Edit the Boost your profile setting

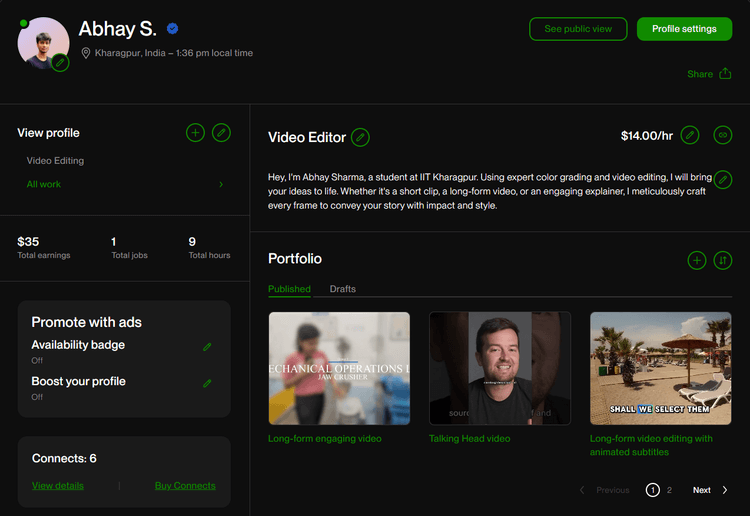click(207, 383)
